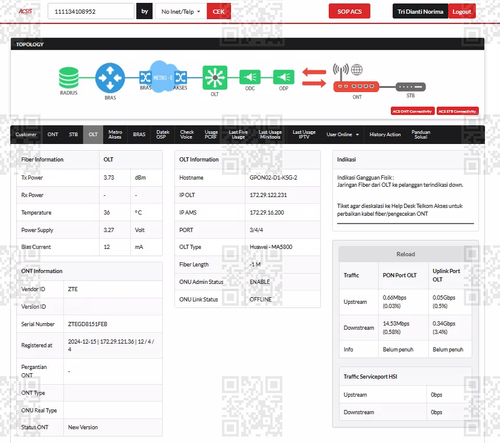
Task: Select the IP AMS value 172.29.16.200
Action: (x=267, y=212)
